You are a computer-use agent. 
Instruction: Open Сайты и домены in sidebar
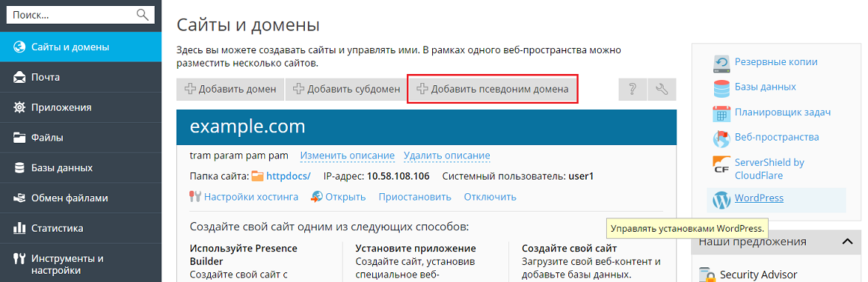coord(81,47)
